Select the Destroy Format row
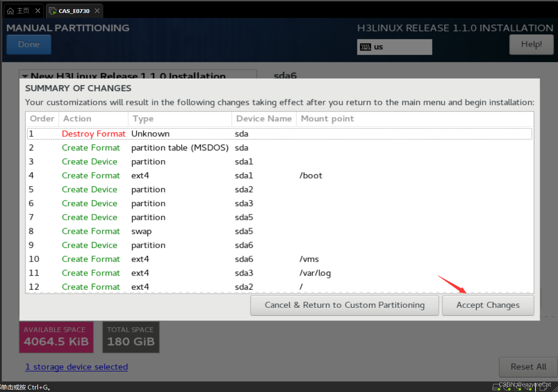Viewport: 558px width, 392px height. [x=280, y=134]
